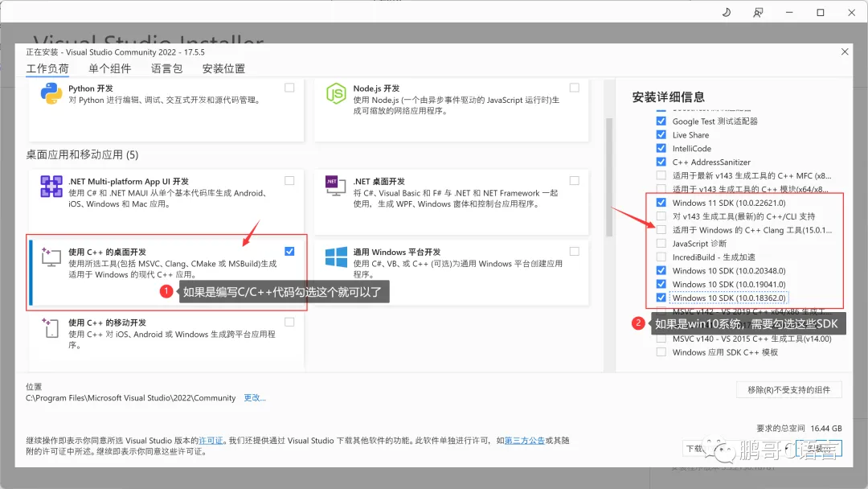Check the C++ Clang 工具 for Windows option

click(x=661, y=229)
